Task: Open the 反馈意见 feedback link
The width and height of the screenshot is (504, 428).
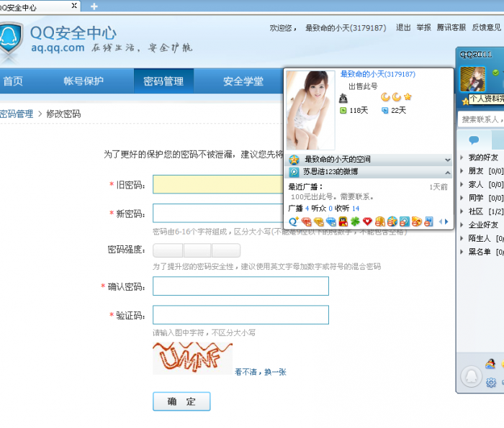Action: [486, 28]
